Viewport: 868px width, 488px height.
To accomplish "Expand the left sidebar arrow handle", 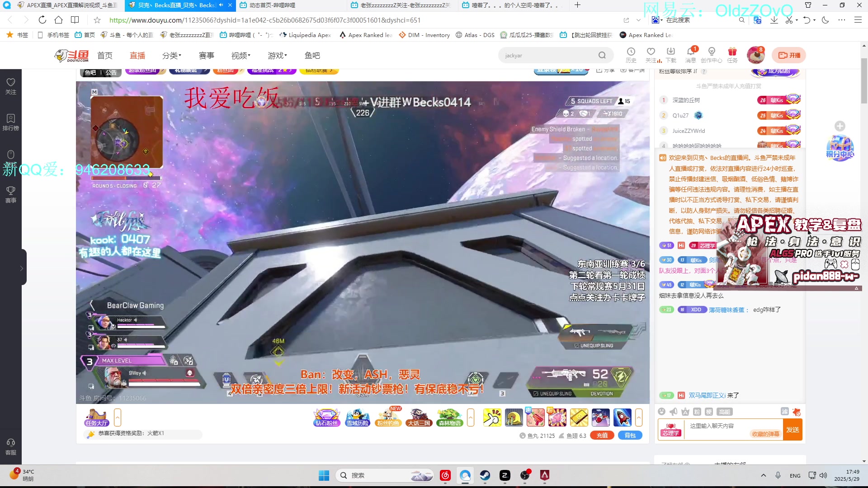I will pos(22,268).
